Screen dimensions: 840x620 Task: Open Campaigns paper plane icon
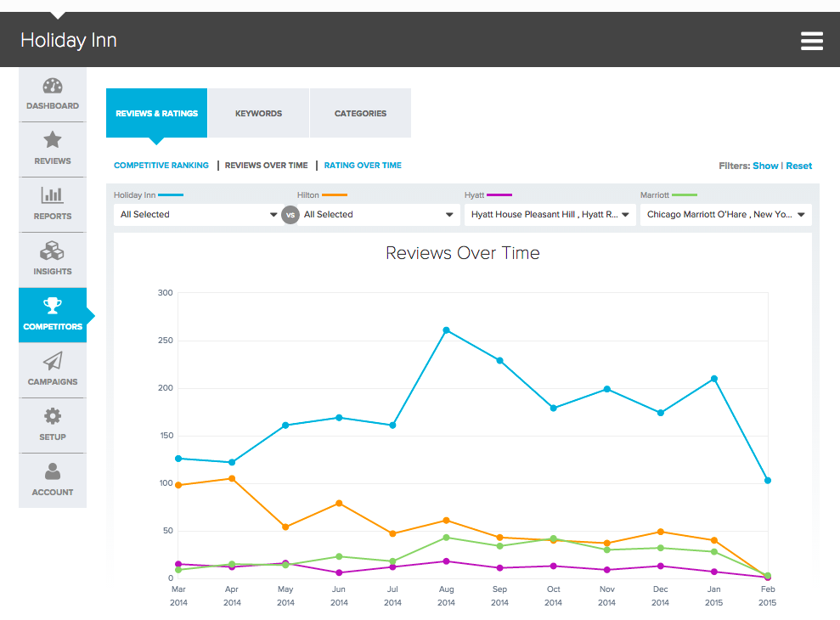click(x=53, y=362)
